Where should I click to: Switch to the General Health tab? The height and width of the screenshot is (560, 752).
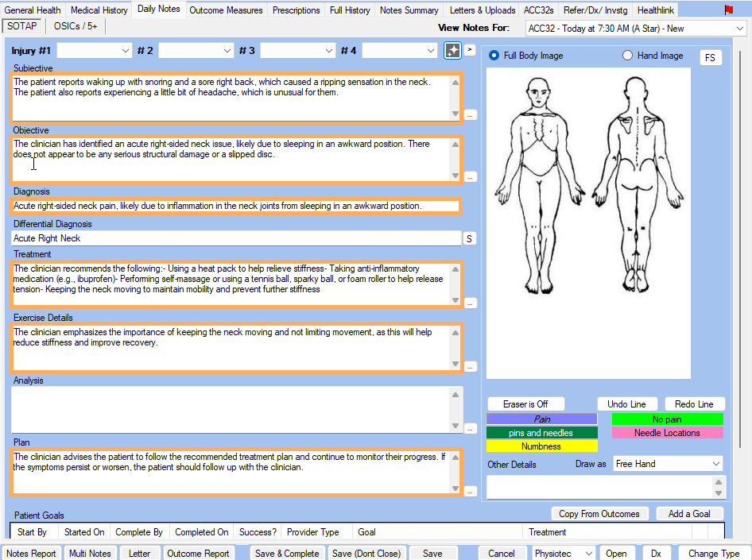pos(33,10)
